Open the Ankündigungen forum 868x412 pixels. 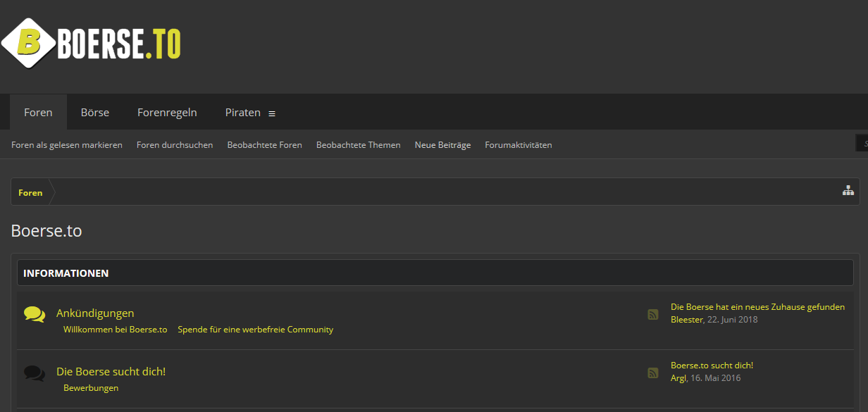pyautogui.click(x=95, y=313)
